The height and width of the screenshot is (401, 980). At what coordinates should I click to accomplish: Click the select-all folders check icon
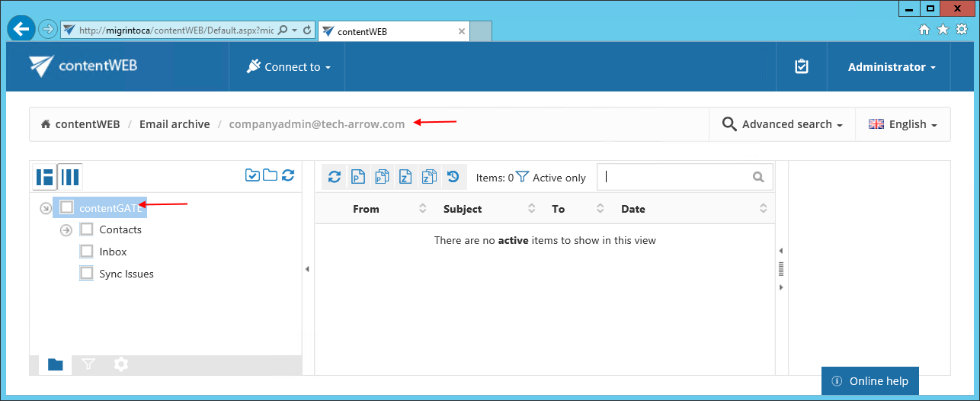pos(252,175)
